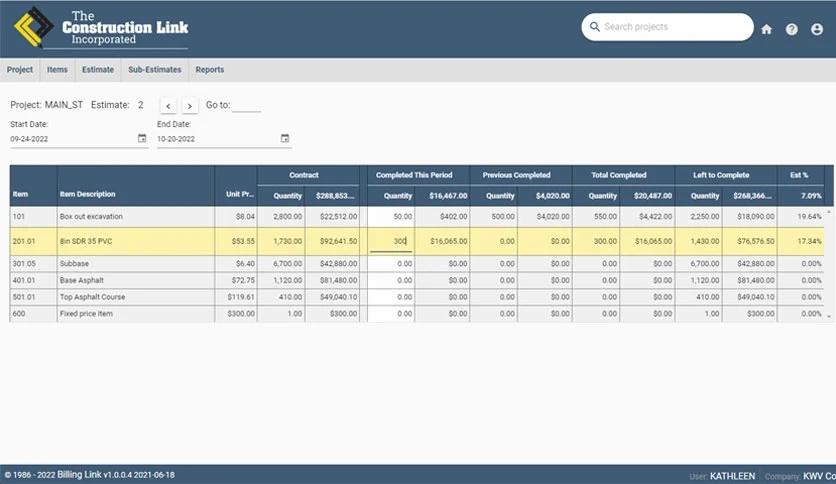Click The Construction Link logo
This screenshot has height=484, width=836.
point(101,28)
